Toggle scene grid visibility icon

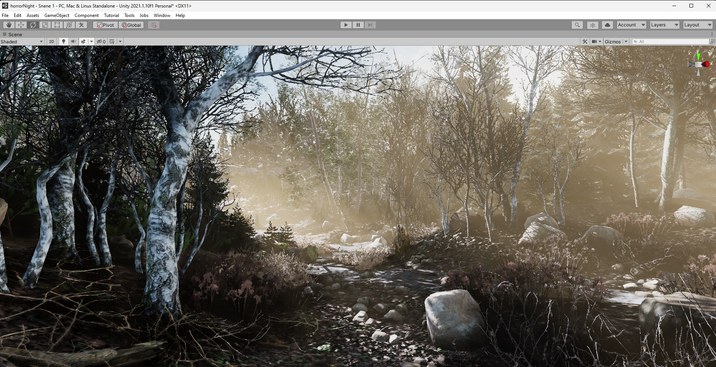click(x=112, y=42)
